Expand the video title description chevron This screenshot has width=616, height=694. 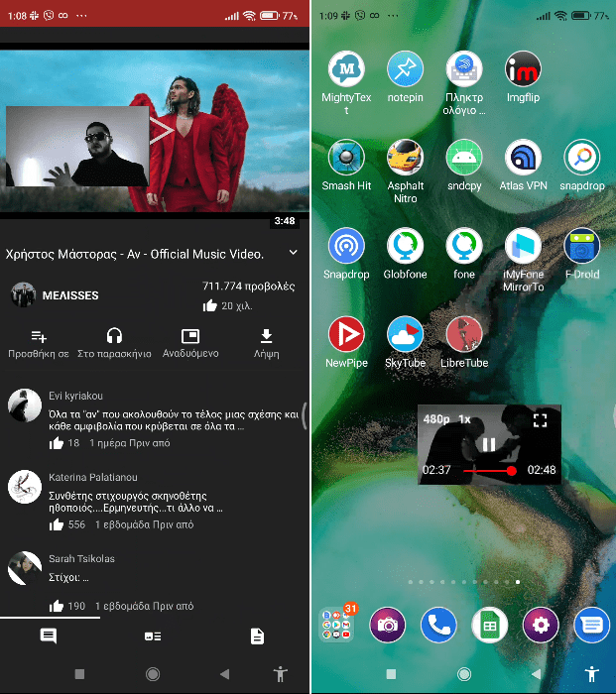[294, 253]
